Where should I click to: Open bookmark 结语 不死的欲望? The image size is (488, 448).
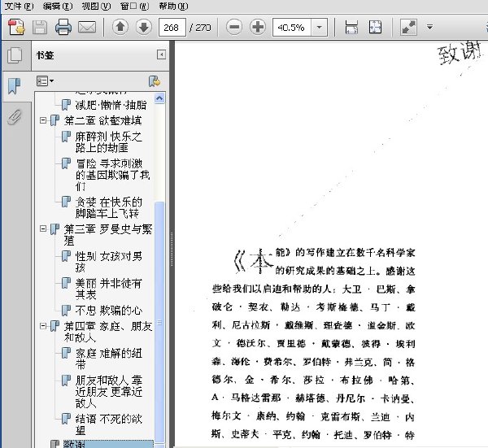coord(109,424)
